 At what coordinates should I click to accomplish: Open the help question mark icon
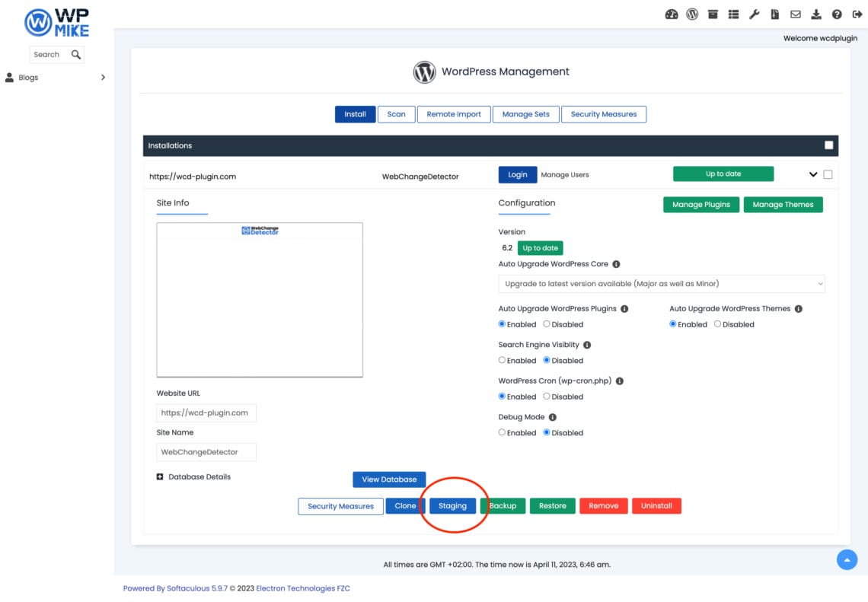836,14
